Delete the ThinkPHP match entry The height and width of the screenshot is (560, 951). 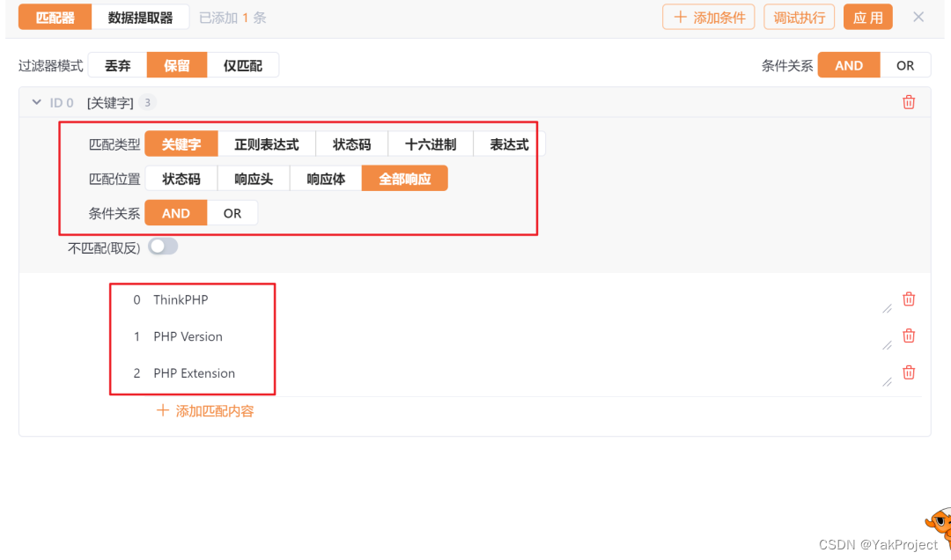(x=909, y=298)
